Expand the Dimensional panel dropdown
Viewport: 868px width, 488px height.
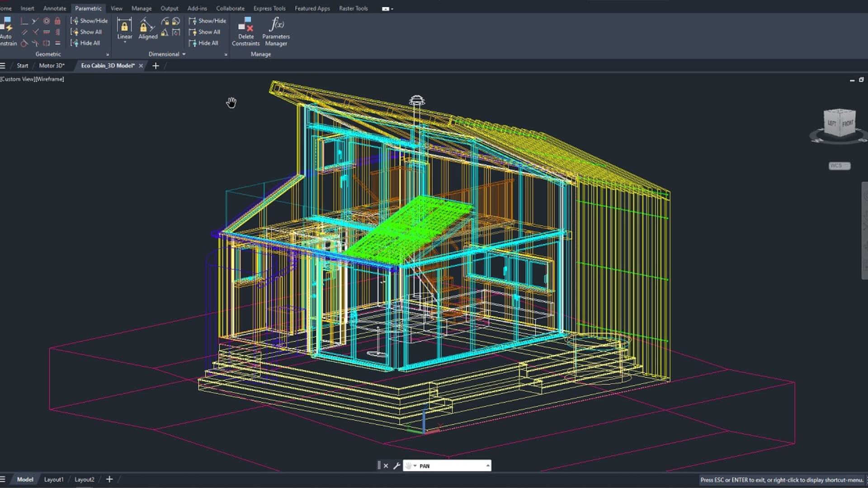tap(184, 54)
